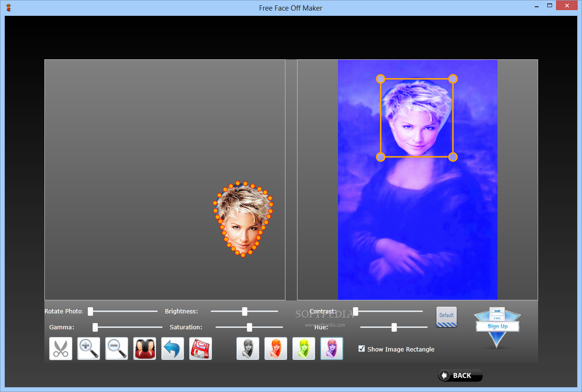Click the Brightness slider handle

coord(244,311)
